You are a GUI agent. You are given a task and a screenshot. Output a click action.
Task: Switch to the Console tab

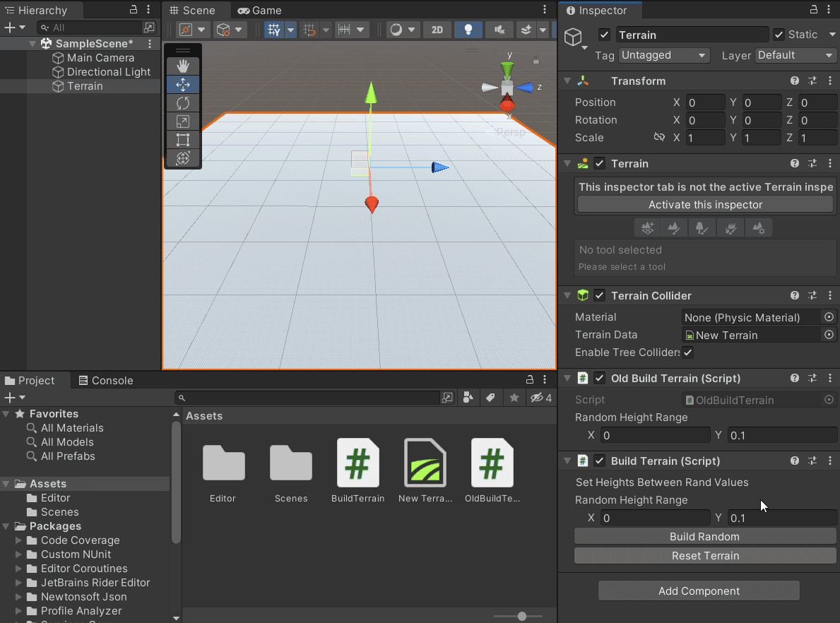106,380
